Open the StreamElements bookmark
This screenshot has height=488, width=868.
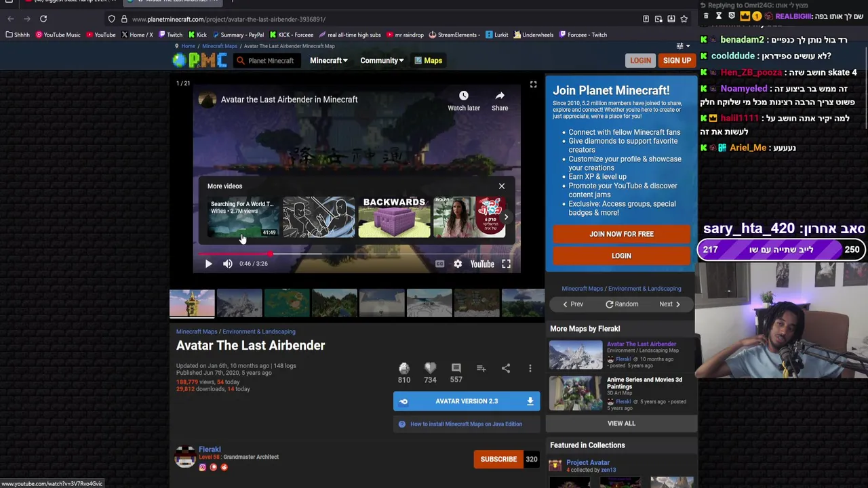click(454, 35)
